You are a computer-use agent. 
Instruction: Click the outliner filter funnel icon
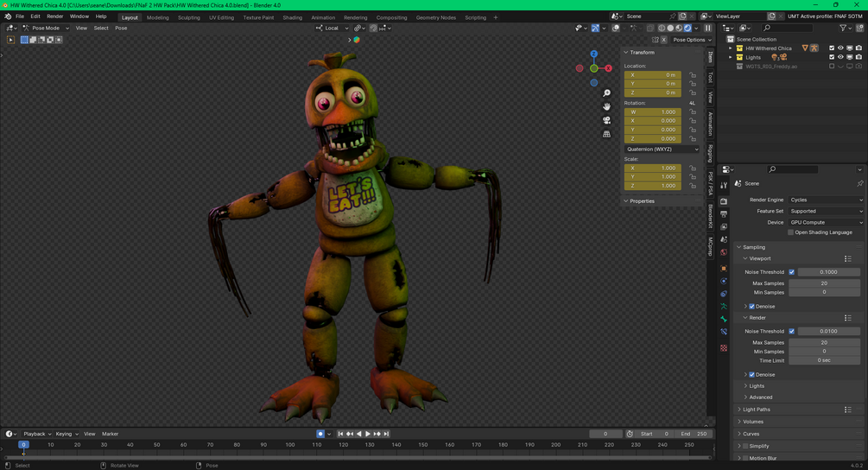pos(843,28)
